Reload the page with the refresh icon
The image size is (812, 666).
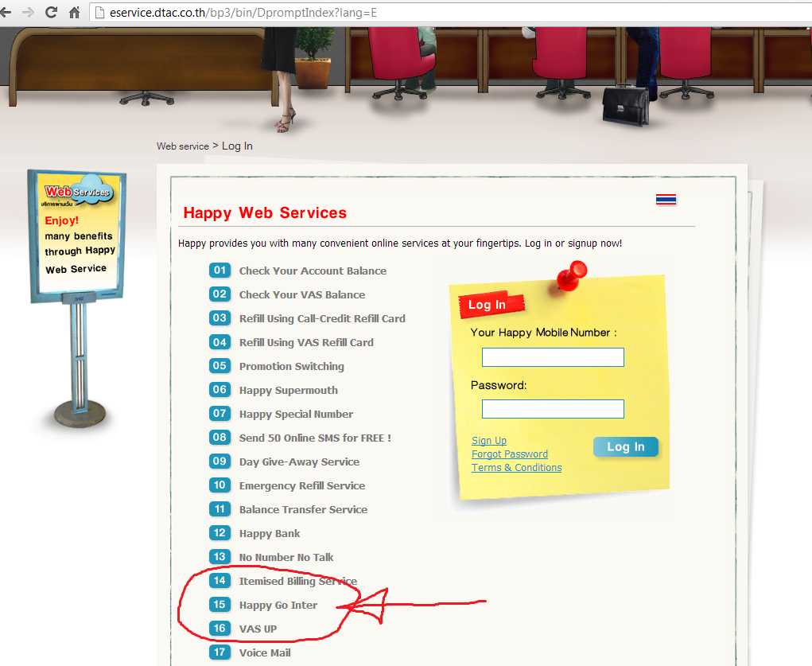point(51,12)
